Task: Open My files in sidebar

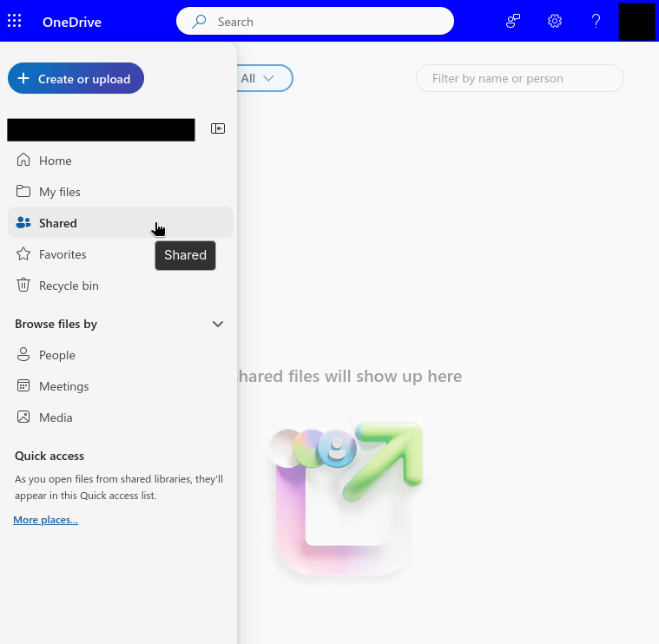Action: click(121, 192)
